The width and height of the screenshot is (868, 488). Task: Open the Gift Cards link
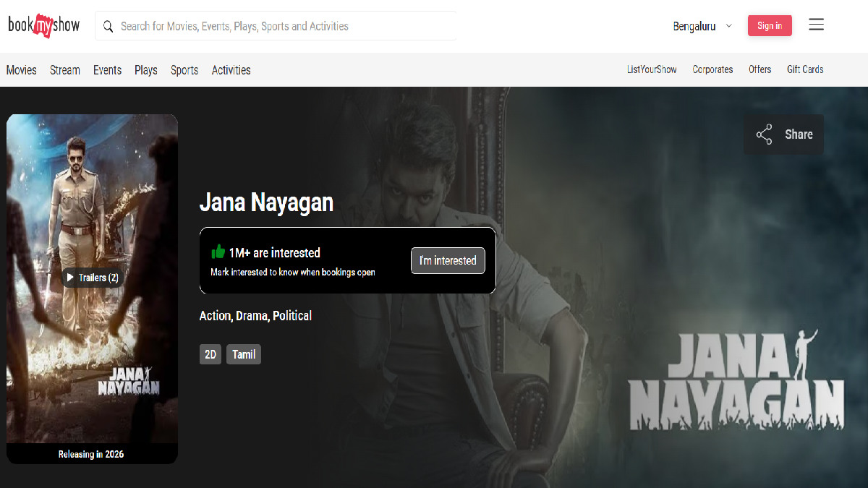coord(805,69)
